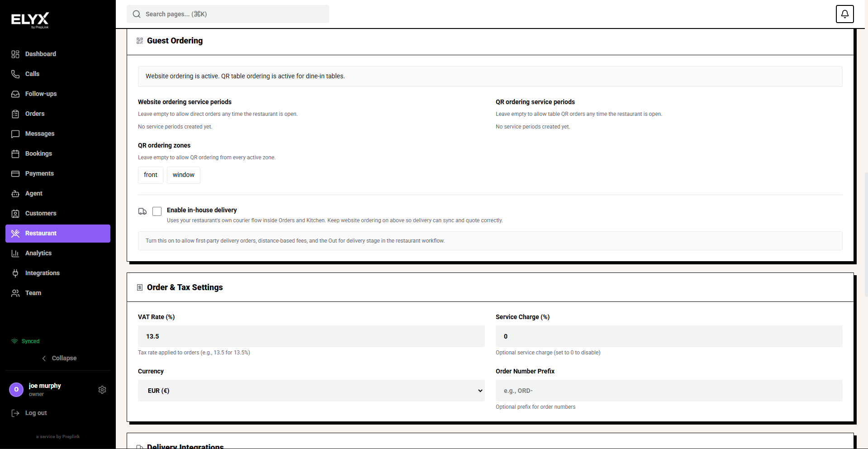Screen dimensions: 868x449
Task: View the Customers list
Action: (x=58, y=214)
